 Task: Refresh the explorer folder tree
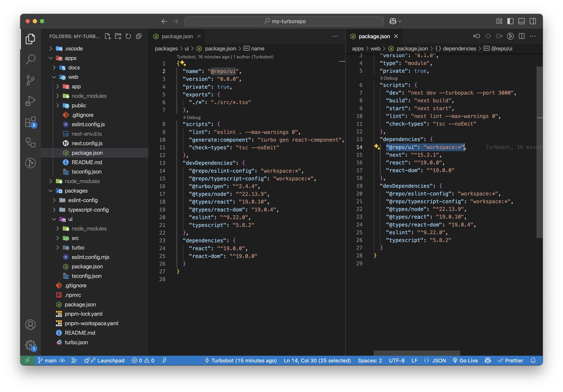tap(128, 36)
